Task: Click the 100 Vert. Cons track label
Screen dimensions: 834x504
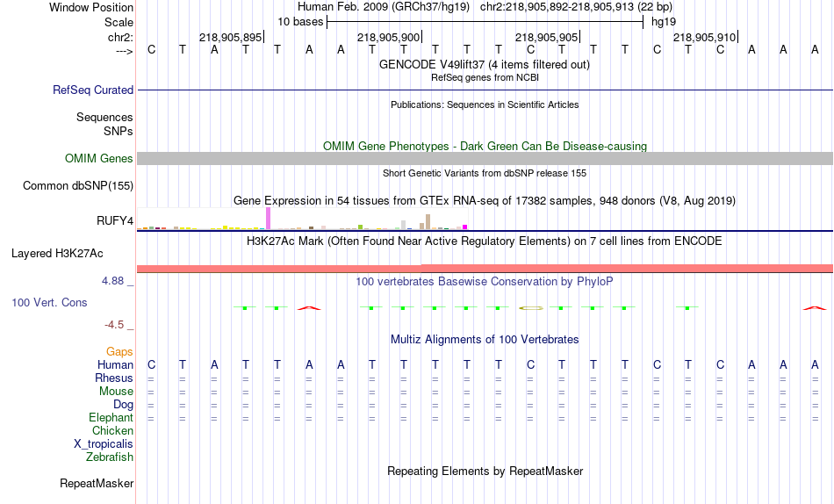Action: point(49,302)
